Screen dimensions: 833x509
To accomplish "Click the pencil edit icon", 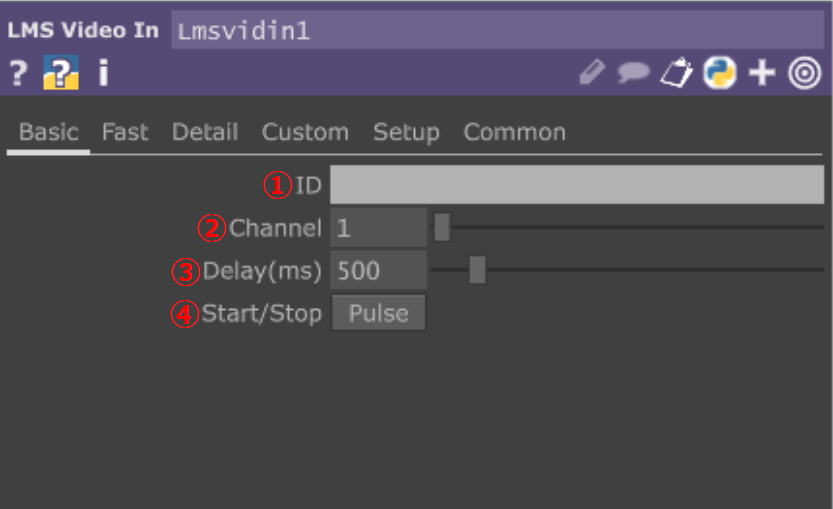I will (592, 72).
